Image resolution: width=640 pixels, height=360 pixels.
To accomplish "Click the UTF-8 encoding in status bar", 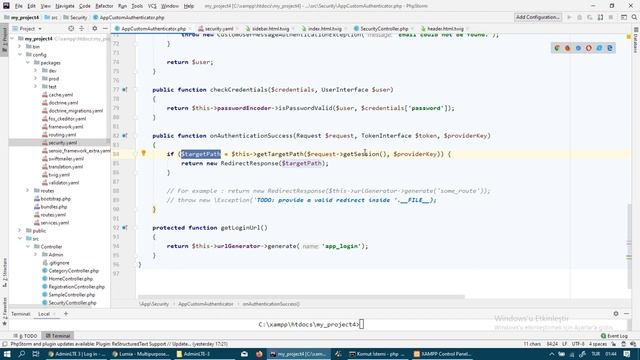I will point(578,344).
